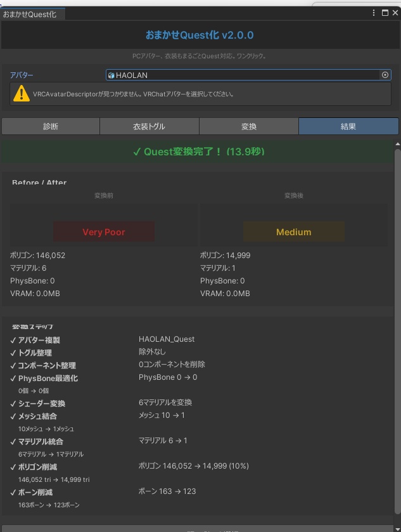Click the yellow warning triangle icon
The image size is (401, 532).
[x=22, y=94]
